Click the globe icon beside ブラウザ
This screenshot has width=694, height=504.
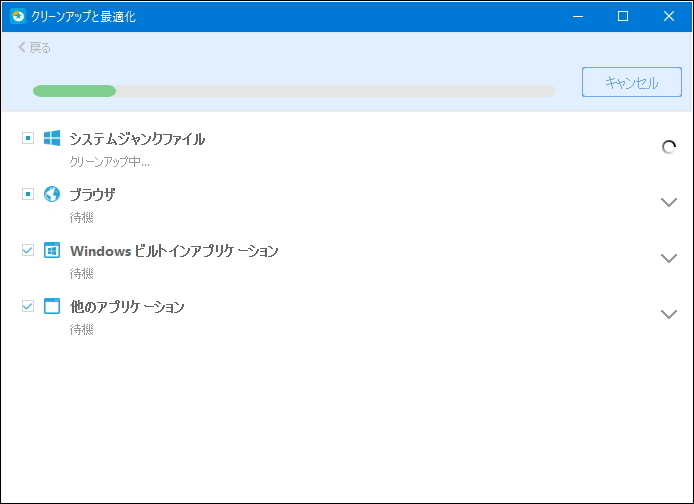coord(52,194)
